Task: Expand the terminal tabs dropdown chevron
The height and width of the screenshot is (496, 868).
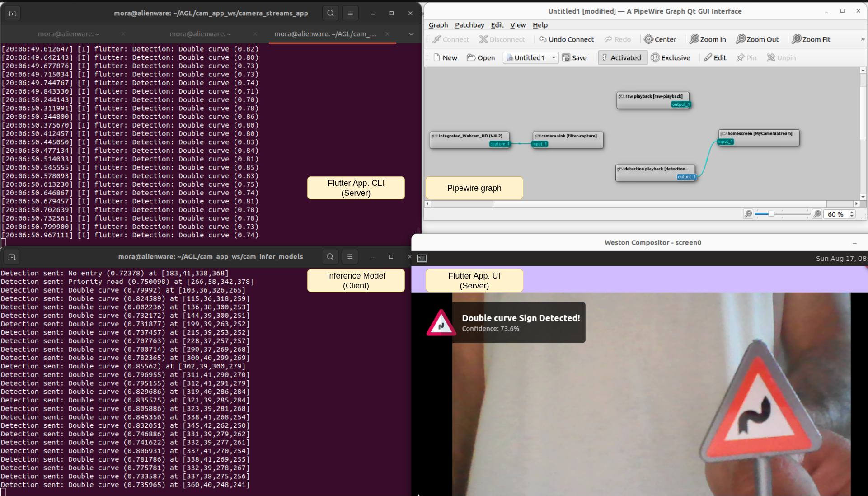Action: [x=411, y=34]
